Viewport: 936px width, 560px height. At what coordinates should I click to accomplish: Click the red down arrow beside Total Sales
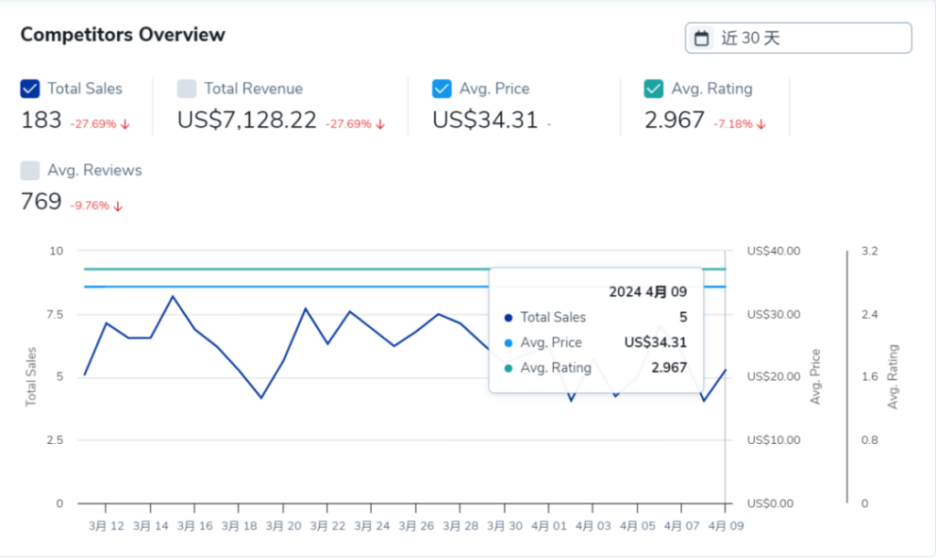[124, 124]
